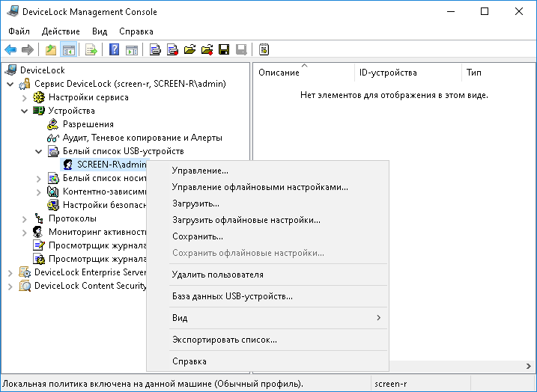Click the Manage whitelist printer-style toolbar icon
Image resolution: width=537 pixels, height=392 pixels.
[x=155, y=49]
